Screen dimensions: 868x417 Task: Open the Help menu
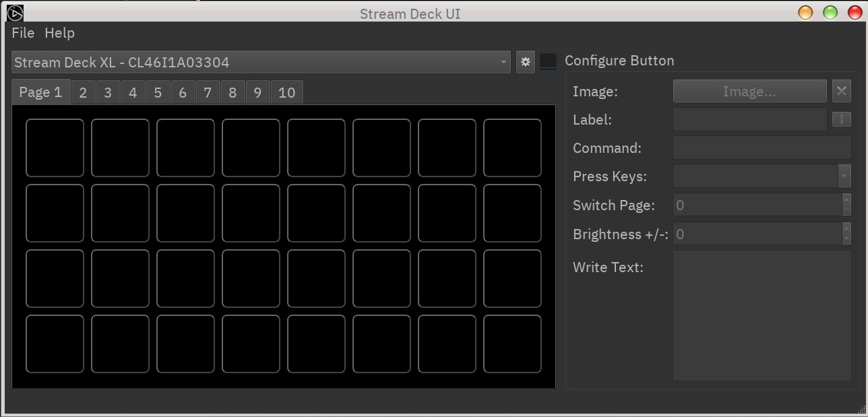point(59,33)
